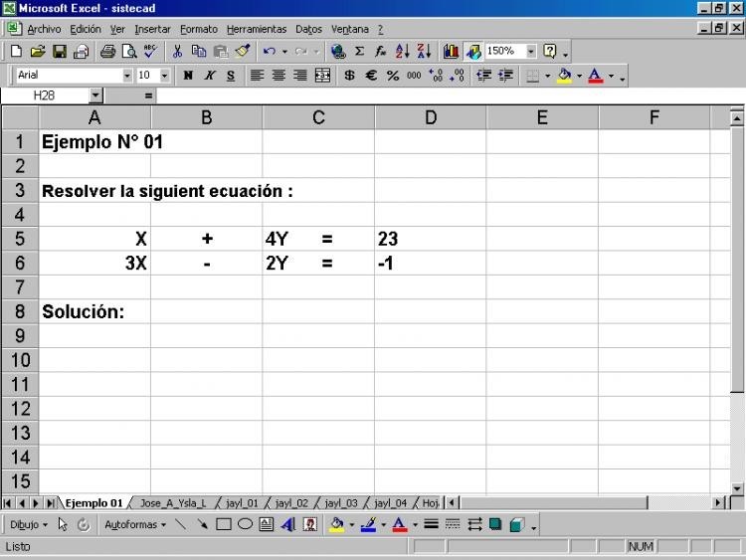Open the Dibujo drawing menu button
Image resolution: width=746 pixels, height=560 pixels.
(28, 524)
